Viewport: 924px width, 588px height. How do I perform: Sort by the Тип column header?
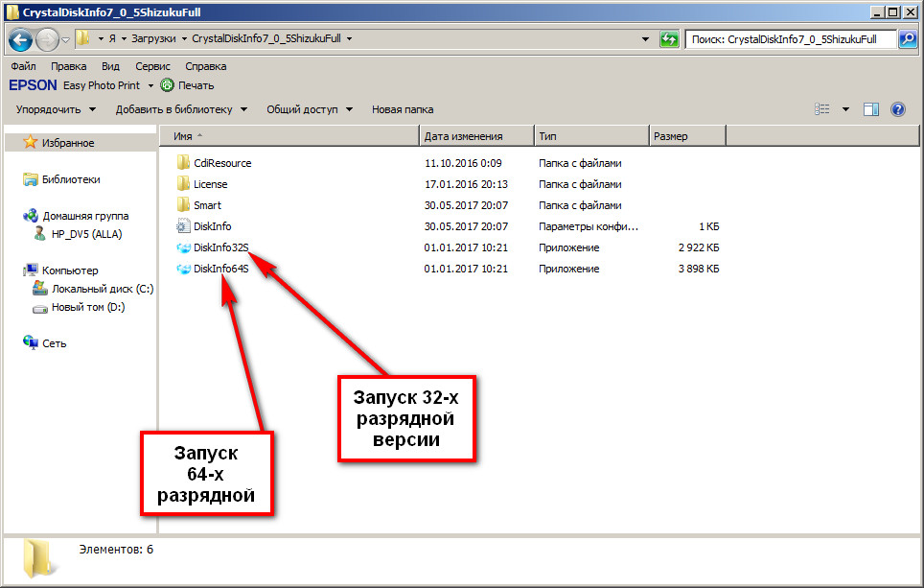591,136
